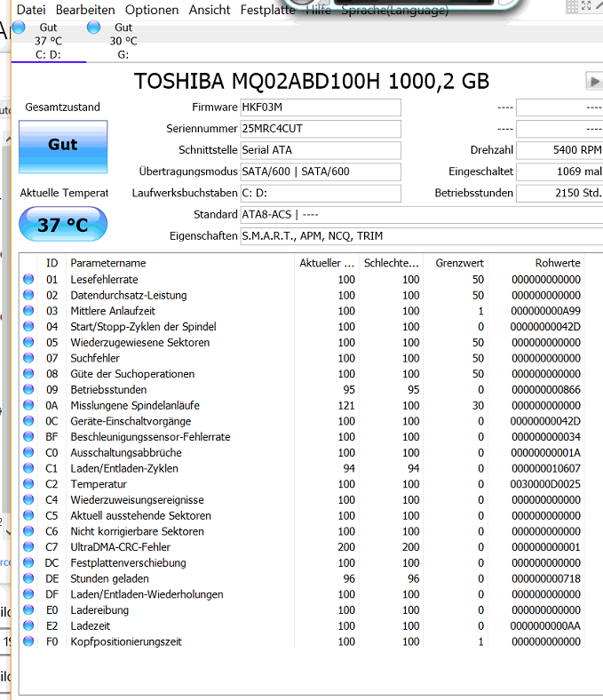Screen dimensions: 603x700
Task: Click the Eigenschaften field S.M.A.R.T., APM
Action: click(421, 236)
